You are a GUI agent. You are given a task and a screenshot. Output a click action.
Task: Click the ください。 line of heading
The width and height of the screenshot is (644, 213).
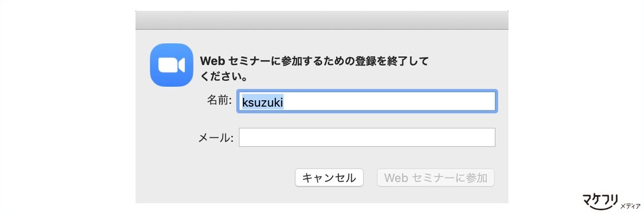tap(223, 76)
